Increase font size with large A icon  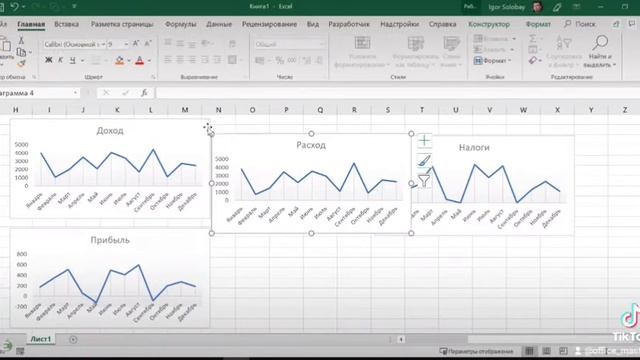pos(136,43)
